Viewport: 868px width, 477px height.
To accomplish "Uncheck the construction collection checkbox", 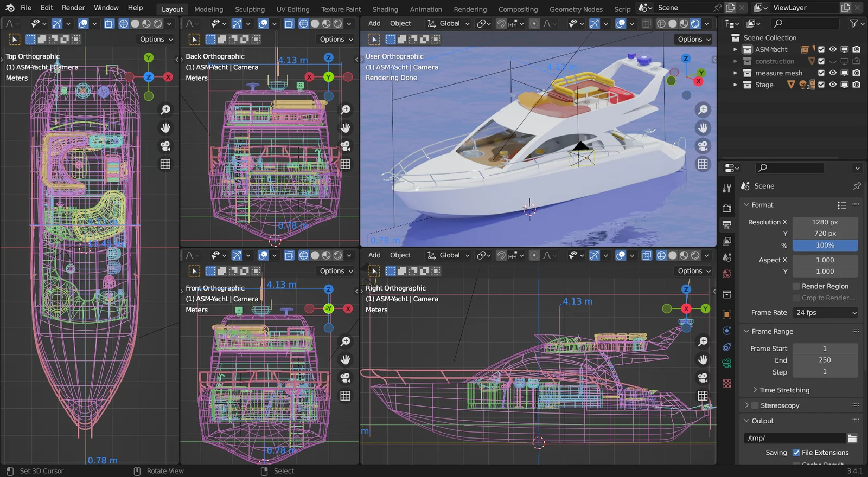I will point(821,61).
